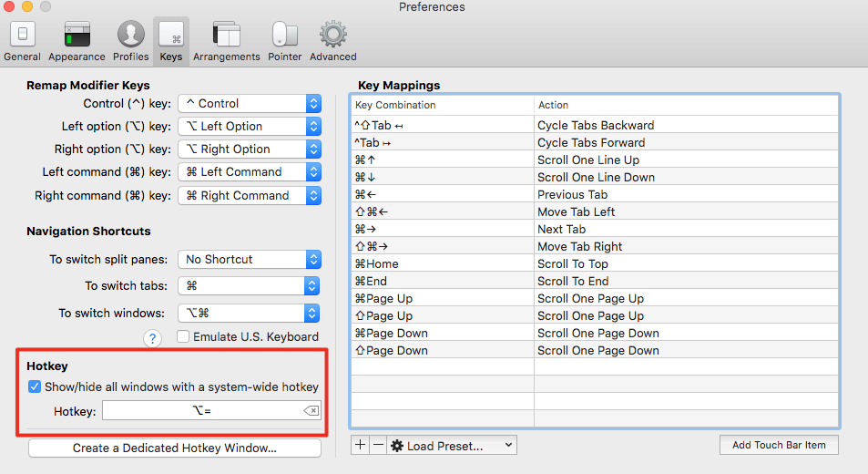This screenshot has height=474, width=868.
Task: Switch to the Profiles preferences pane
Action: coord(131,41)
